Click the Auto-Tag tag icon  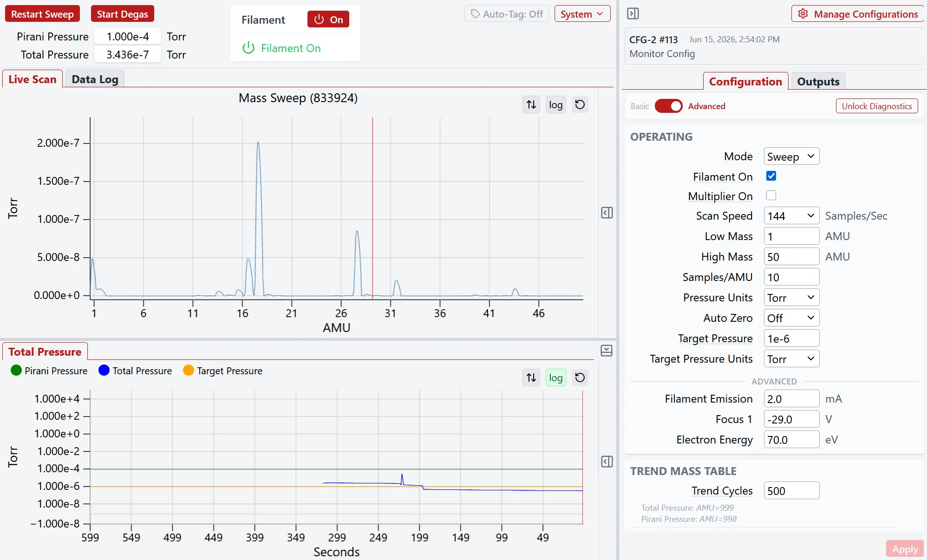click(475, 14)
